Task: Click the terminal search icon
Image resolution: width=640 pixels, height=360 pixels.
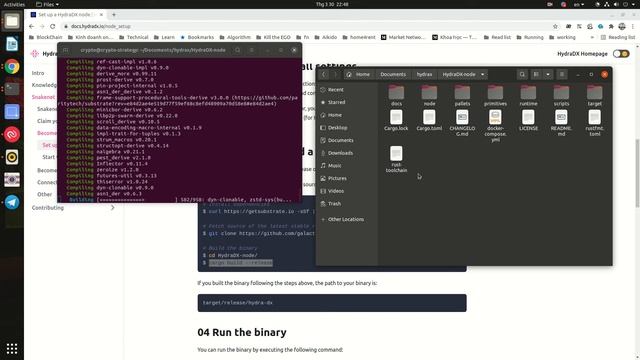Action: click(x=238, y=50)
